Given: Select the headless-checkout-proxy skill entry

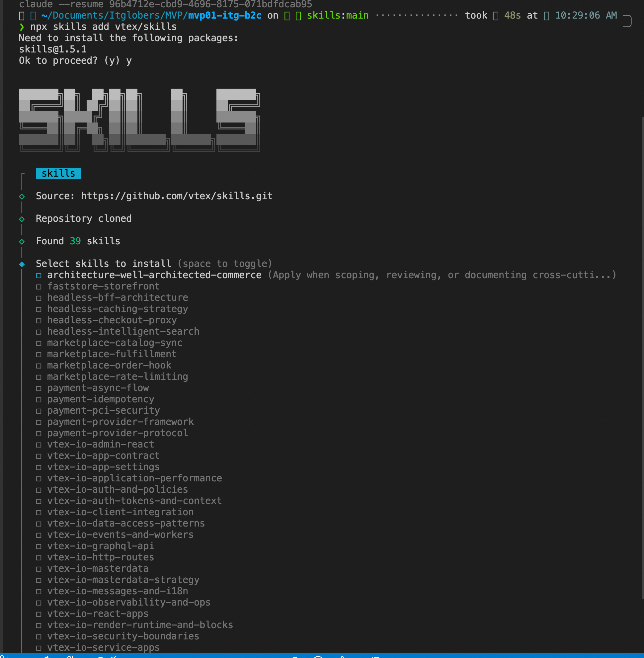Looking at the screenshot, I should point(112,320).
